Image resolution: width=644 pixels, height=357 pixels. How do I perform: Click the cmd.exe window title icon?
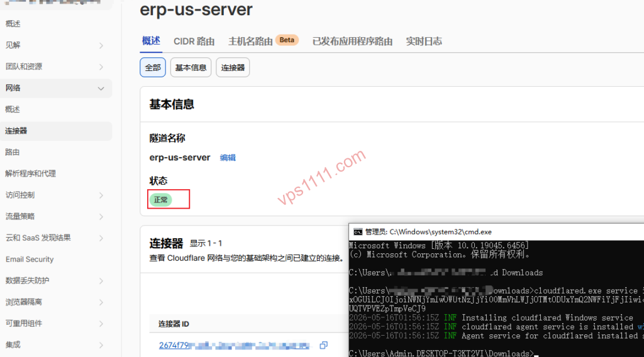pyautogui.click(x=358, y=232)
